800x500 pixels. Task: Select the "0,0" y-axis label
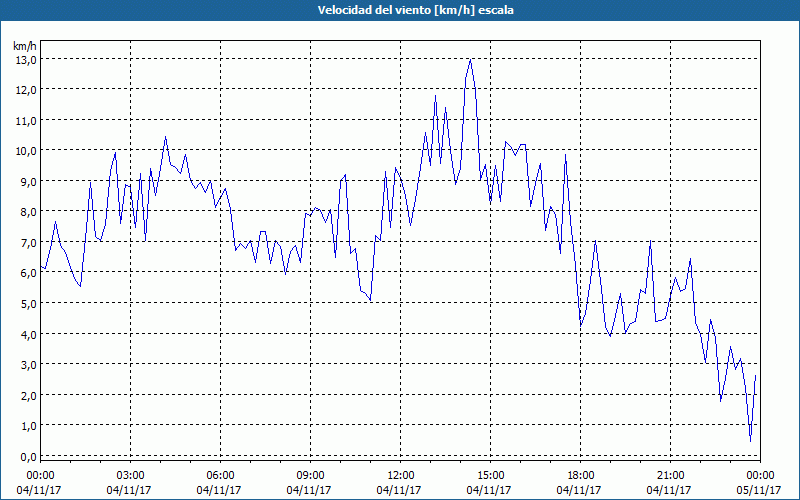[28, 457]
